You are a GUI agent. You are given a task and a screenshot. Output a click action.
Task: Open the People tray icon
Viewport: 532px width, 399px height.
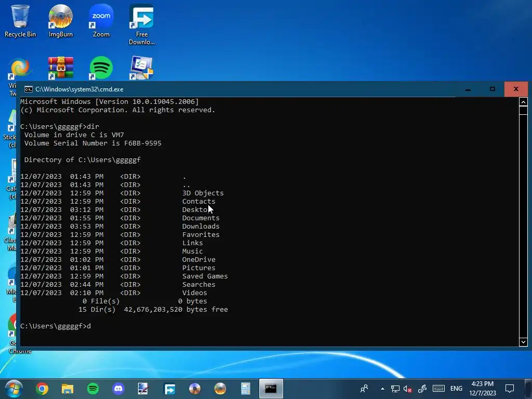tap(364, 389)
